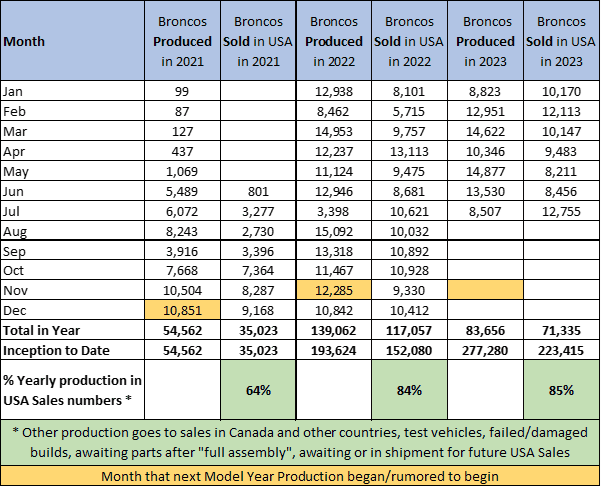
Task: Click the 'Inception to Date' row label
Action: tap(72, 350)
